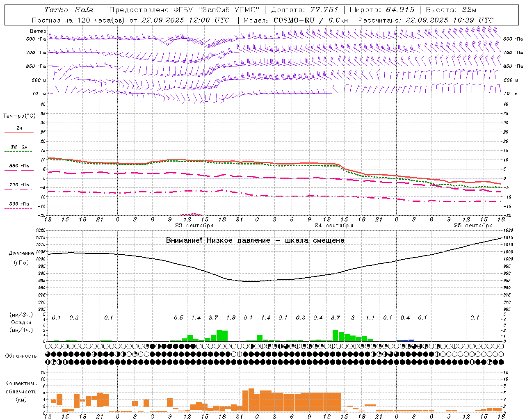Select the Тем-ра(°C) axis title

point(19,116)
